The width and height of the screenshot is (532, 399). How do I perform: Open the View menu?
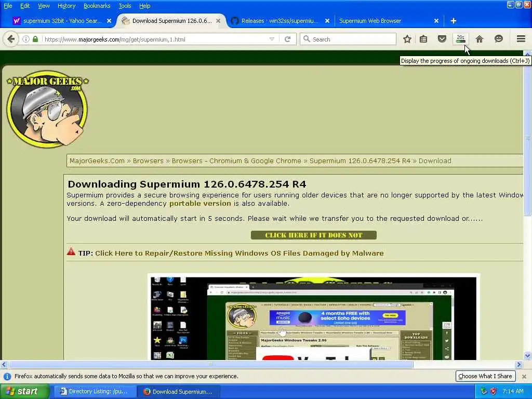pos(44,6)
